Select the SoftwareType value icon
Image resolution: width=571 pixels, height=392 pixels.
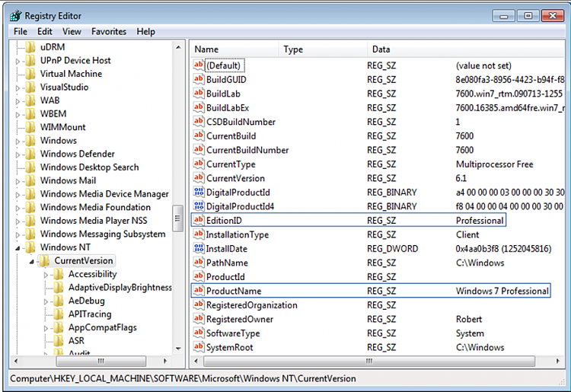point(199,333)
